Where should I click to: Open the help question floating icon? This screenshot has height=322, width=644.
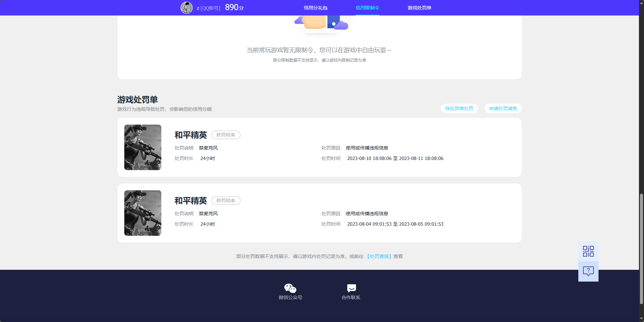588,271
